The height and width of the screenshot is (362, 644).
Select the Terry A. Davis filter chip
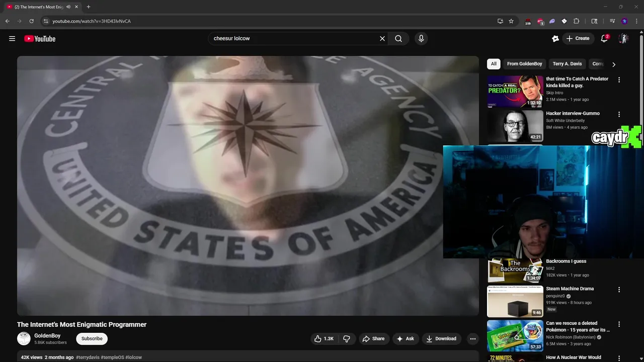[567, 64]
